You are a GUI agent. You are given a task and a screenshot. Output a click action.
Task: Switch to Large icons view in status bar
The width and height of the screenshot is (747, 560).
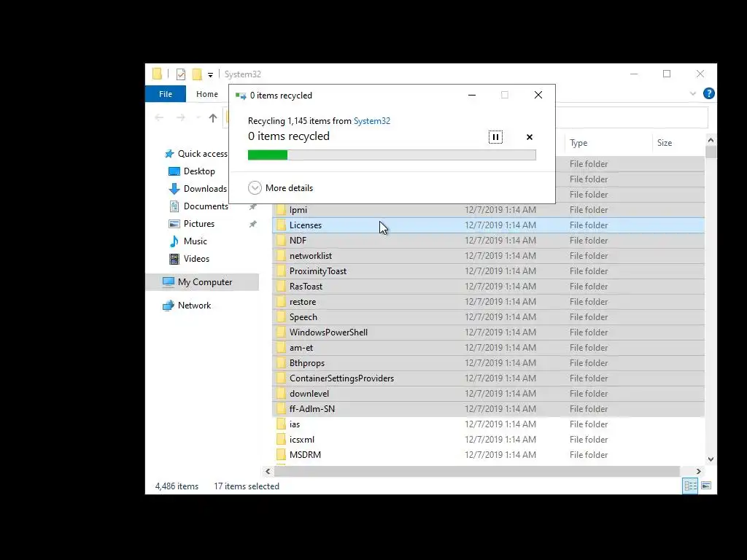pyautogui.click(x=706, y=486)
